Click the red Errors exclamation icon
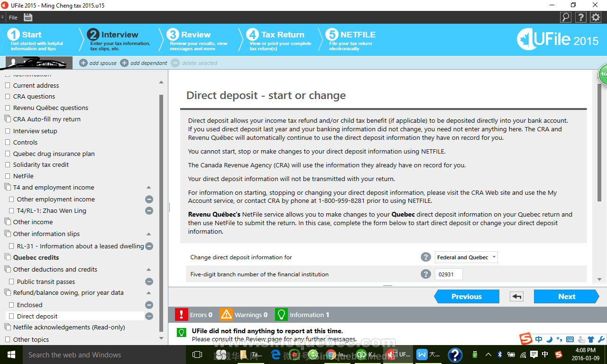The height and width of the screenshot is (364, 607). (182, 314)
